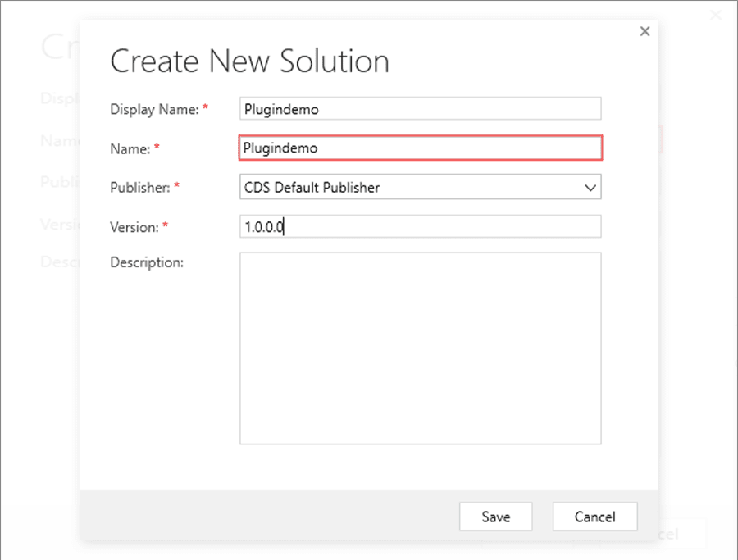The height and width of the screenshot is (560, 738).
Task: Click inside the empty Description text area
Action: click(x=420, y=348)
